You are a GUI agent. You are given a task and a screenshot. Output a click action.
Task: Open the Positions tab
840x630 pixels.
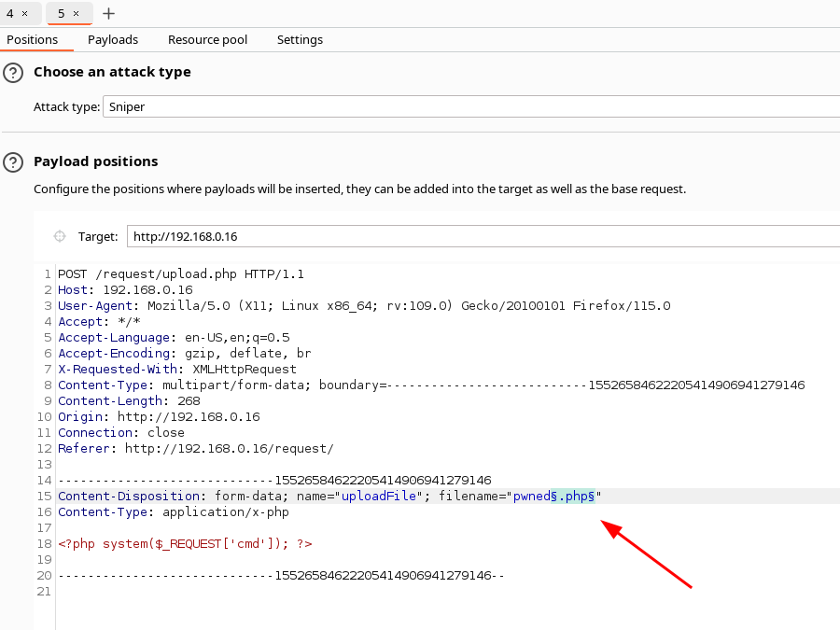[32, 39]
